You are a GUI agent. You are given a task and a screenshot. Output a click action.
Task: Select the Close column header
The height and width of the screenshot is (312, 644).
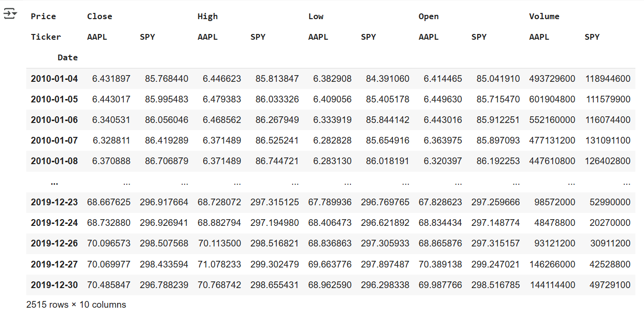coord(99,16)
